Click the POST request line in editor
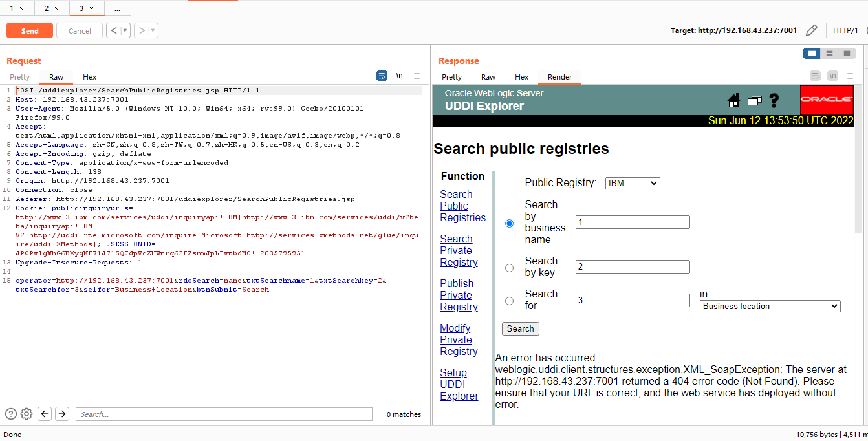 [137, 91]
